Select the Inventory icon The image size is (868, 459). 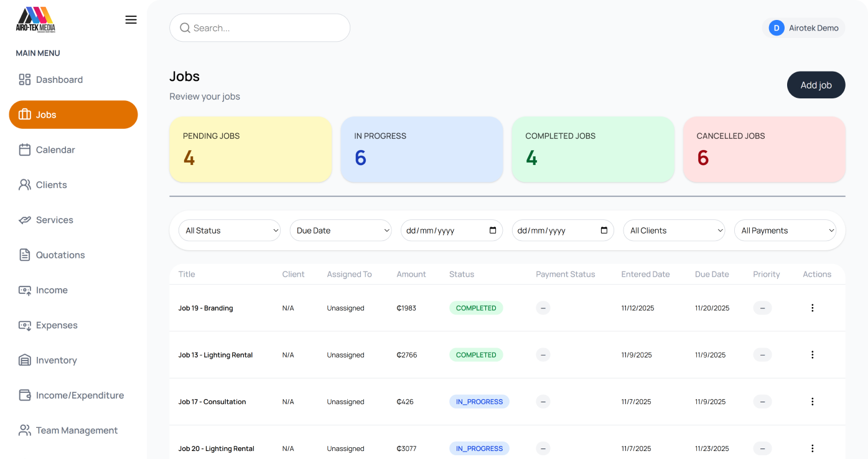point(24,360)
